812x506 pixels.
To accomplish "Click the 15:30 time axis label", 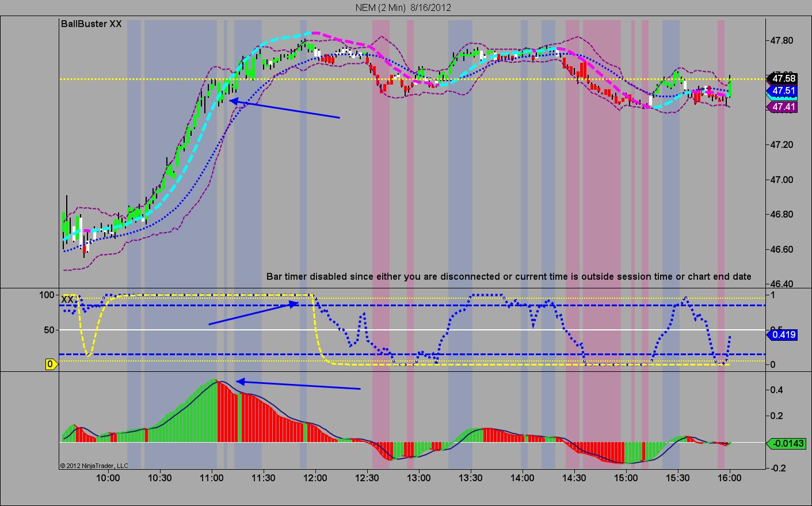I will tap(677, 478).
